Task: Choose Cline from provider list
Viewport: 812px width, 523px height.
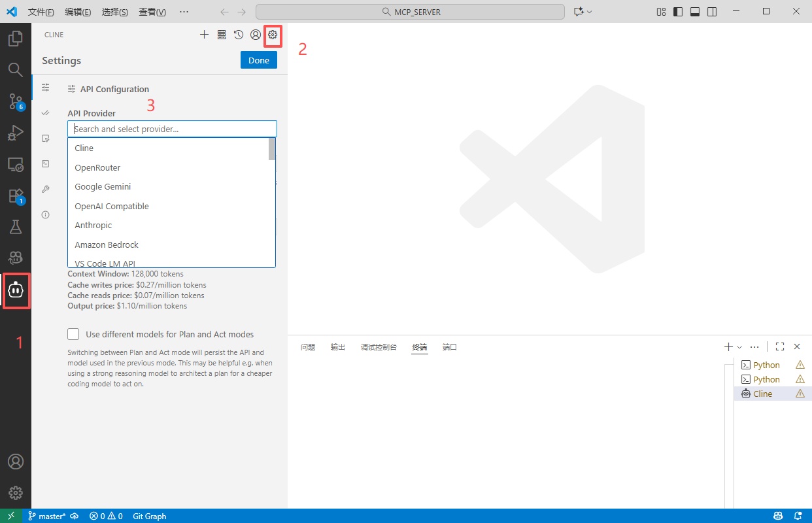Action: tap(171, 148)
